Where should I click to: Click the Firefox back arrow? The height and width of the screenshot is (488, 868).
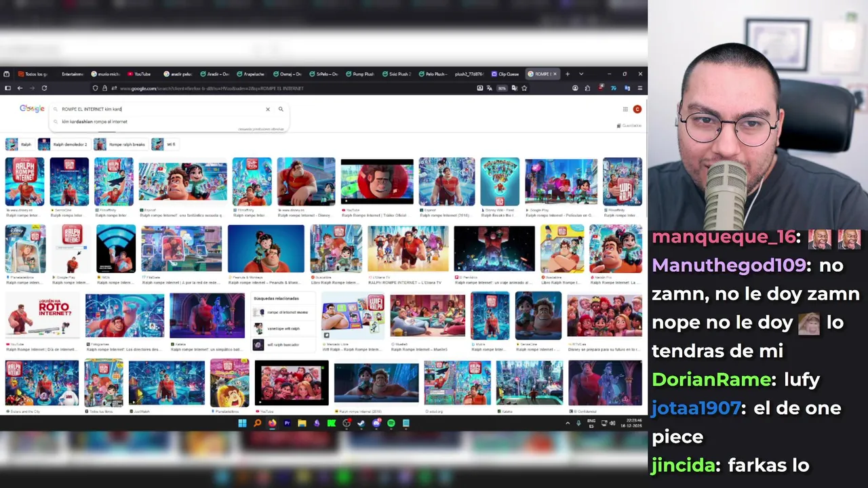(x=20, y=88)
